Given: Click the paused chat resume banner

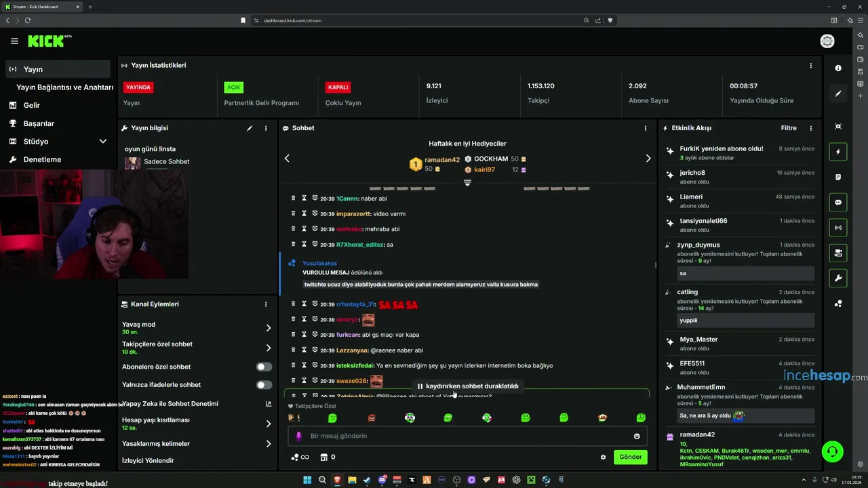Looking at the screenshot, I should point(468,386).
